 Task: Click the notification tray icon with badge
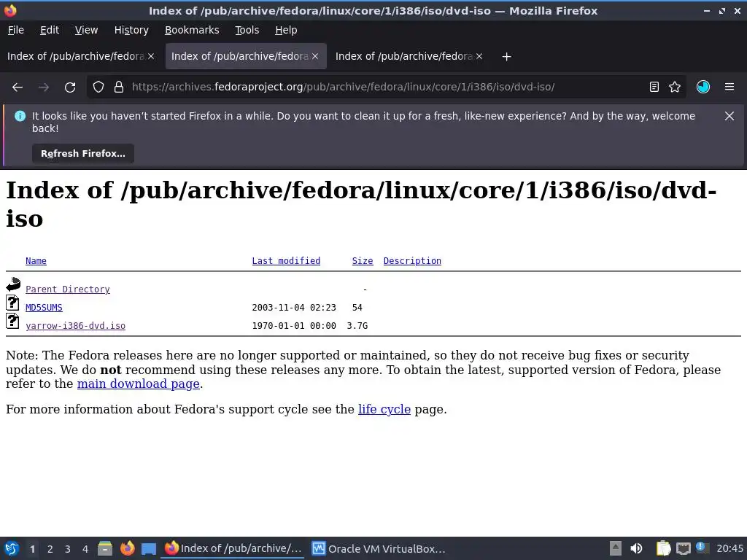pyautogui.click(x=703, y=548)
